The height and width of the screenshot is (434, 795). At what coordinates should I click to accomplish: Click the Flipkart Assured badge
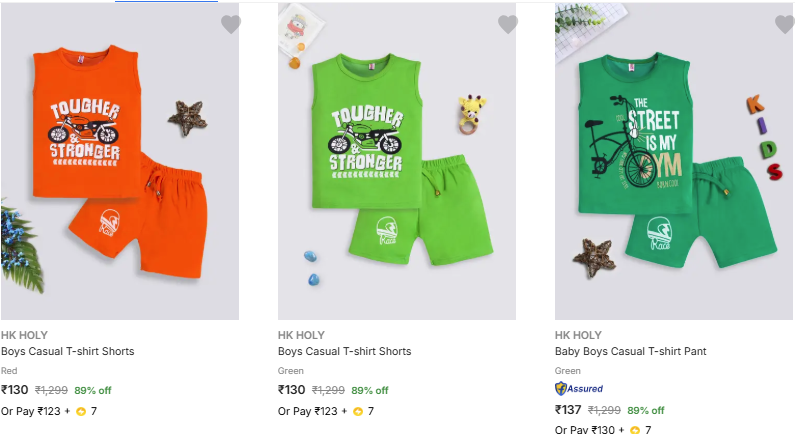point(579,388)
